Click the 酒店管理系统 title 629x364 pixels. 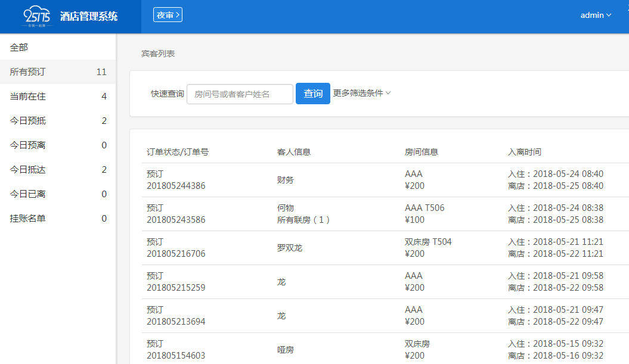click(89, 17)
